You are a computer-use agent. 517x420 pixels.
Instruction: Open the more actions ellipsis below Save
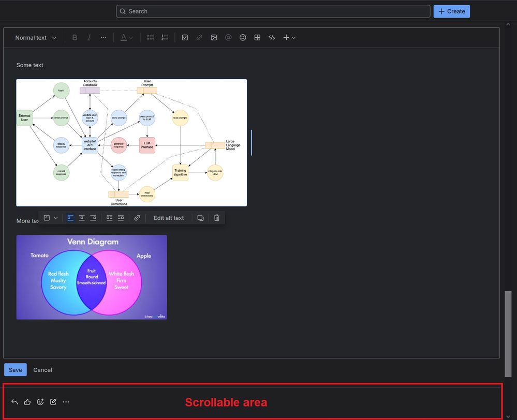66,402
